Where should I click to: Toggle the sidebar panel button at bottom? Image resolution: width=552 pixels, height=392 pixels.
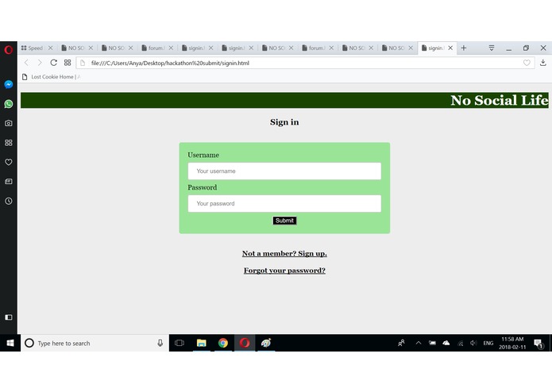click(x=9, y=317)
